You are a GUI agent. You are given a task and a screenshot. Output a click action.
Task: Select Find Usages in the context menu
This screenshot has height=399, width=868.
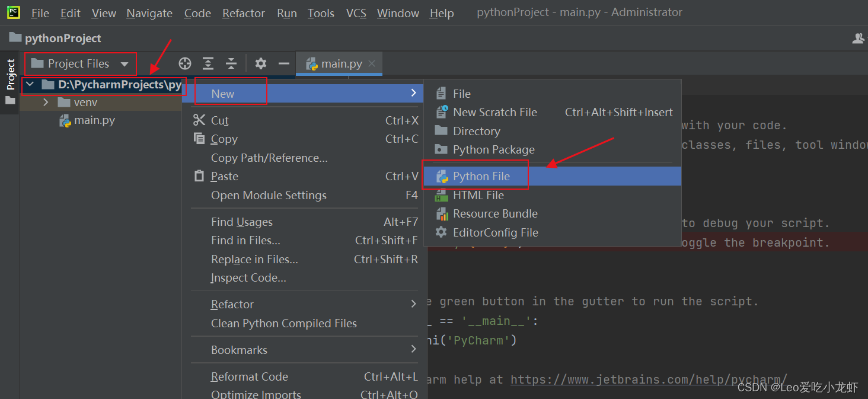pos(242,222)
